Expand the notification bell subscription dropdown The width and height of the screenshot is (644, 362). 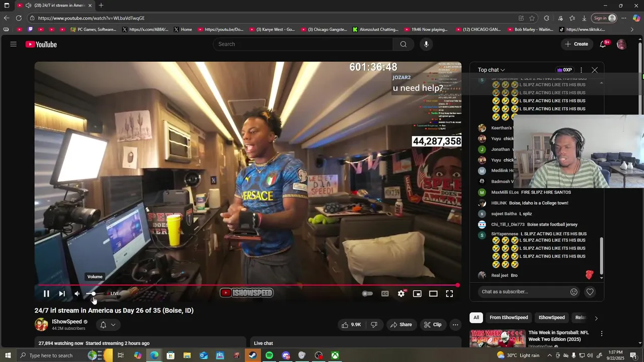click(x=108, y=325)
